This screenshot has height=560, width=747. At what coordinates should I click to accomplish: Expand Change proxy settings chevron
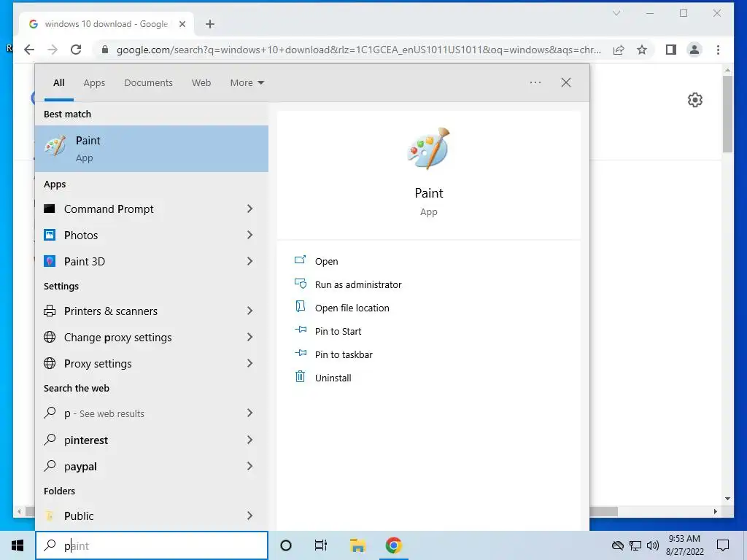tap(249, 337)
